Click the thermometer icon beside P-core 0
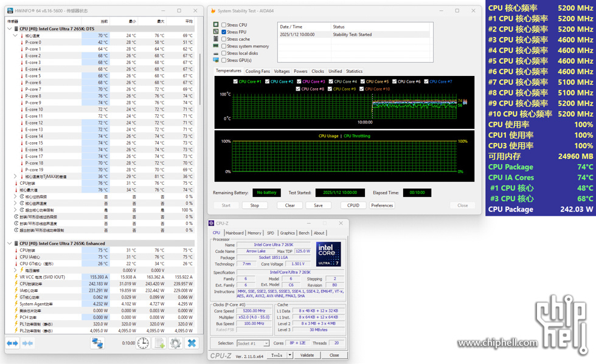Screen dimensions: 596x364 22,42
